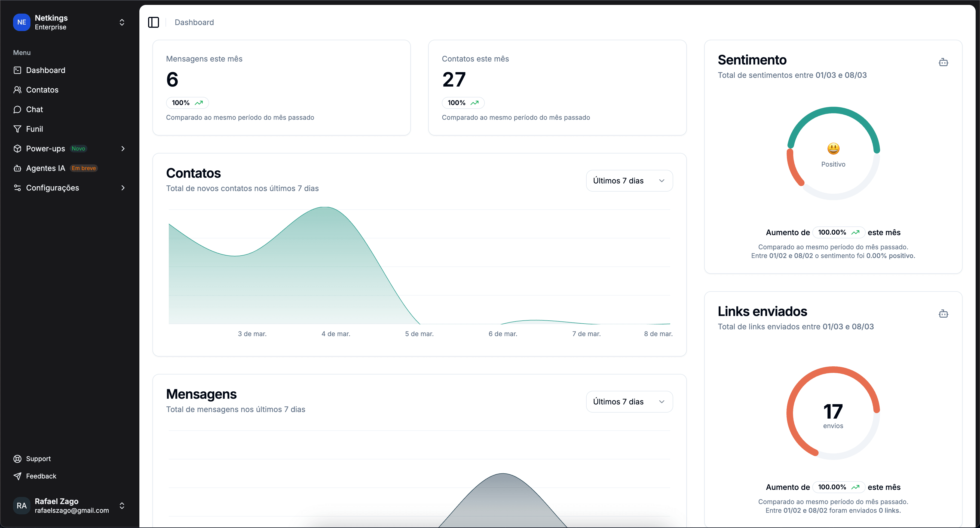Click the Funil funnel icon
Viewport: 980px width, 528px height.
click(x=17, y=129)
